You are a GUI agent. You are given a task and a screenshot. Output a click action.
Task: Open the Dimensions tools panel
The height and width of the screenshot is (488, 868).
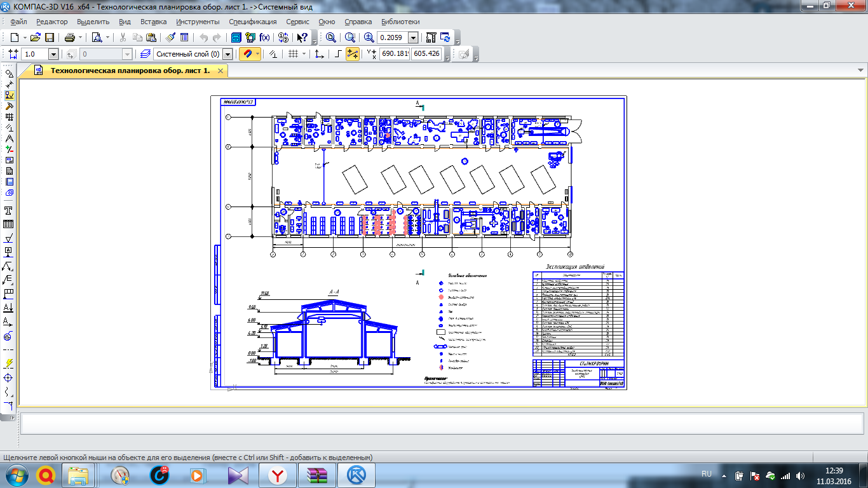[x=10, y=84]
